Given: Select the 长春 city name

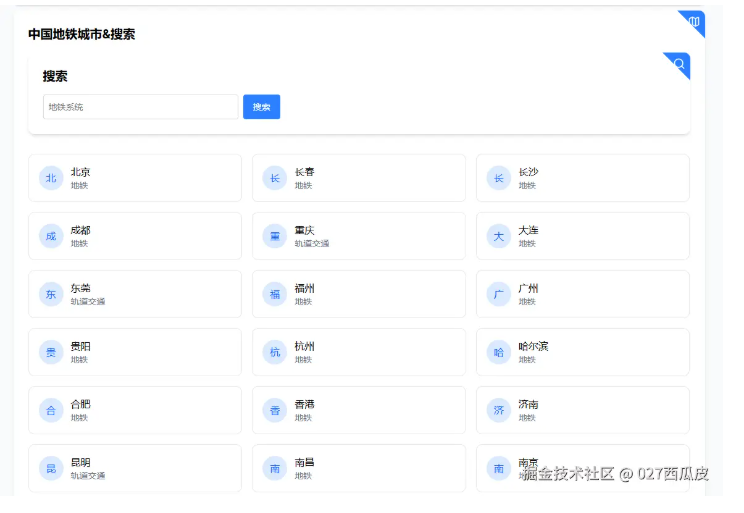Looking at the screenshot, I should pos(304,172).
